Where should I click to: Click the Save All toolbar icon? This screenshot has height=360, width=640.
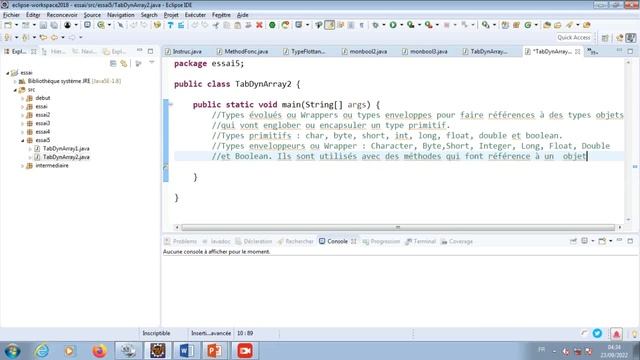pyautogui.click(x=54, y=25)
